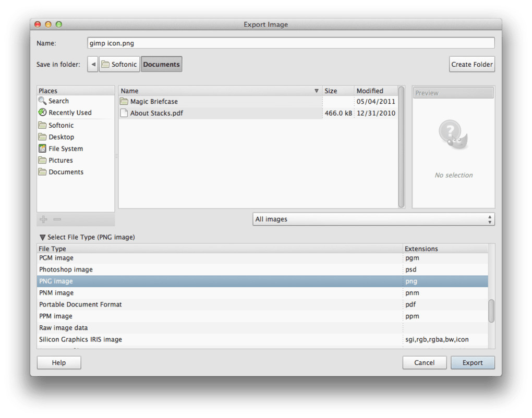The width and height of the screenshot is (532, 418).
Task: Collapse the Select File Type expander
Action: tap(42, 237)
